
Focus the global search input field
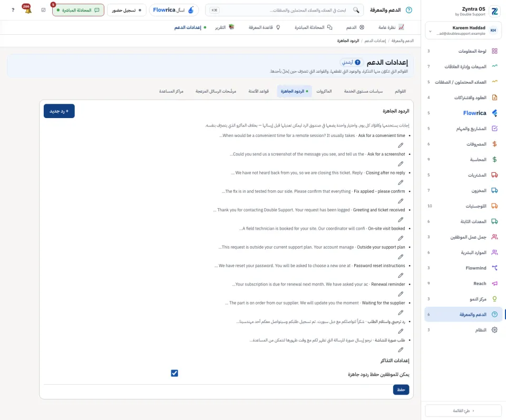click(x=284, y=10)
